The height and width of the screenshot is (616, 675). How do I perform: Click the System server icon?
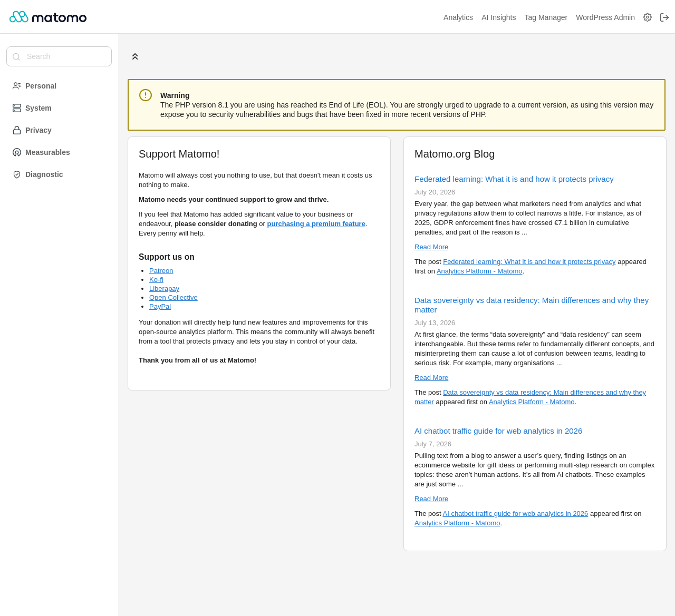tap(17, 108)
